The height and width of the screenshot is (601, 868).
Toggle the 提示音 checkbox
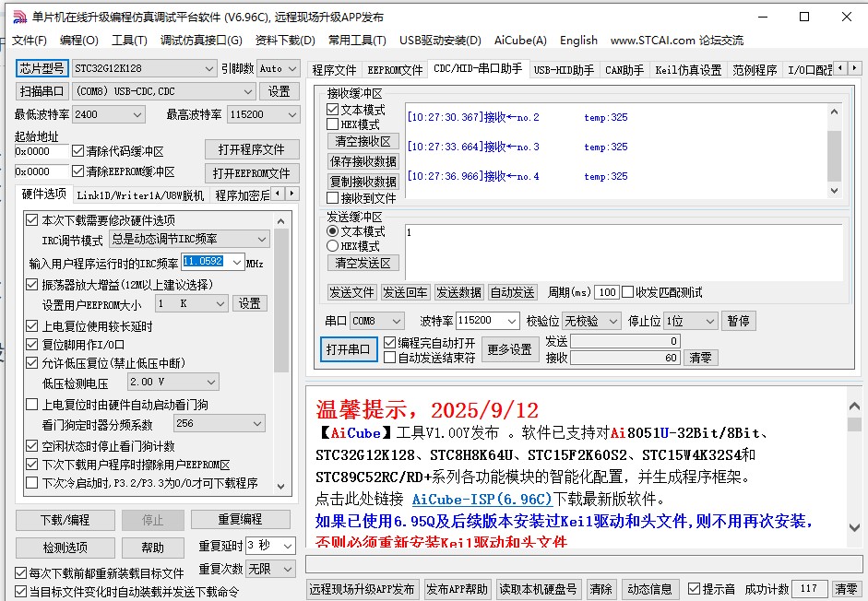[695, 589]
